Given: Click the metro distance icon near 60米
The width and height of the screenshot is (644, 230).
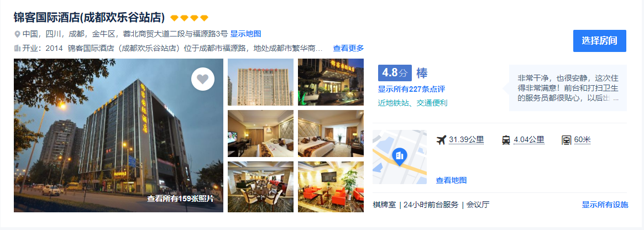Looking at the screenshot, I should click(567, 140).
